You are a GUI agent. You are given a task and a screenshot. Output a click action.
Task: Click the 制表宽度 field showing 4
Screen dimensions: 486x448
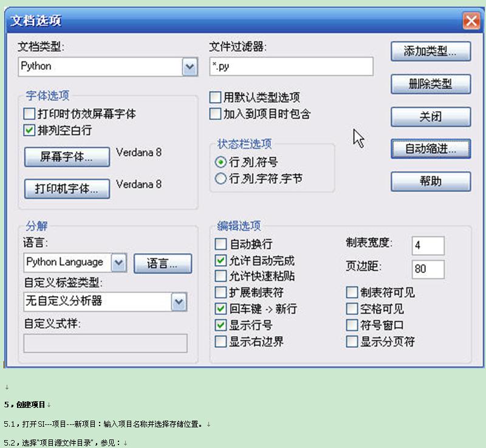(x=428, y=246)
